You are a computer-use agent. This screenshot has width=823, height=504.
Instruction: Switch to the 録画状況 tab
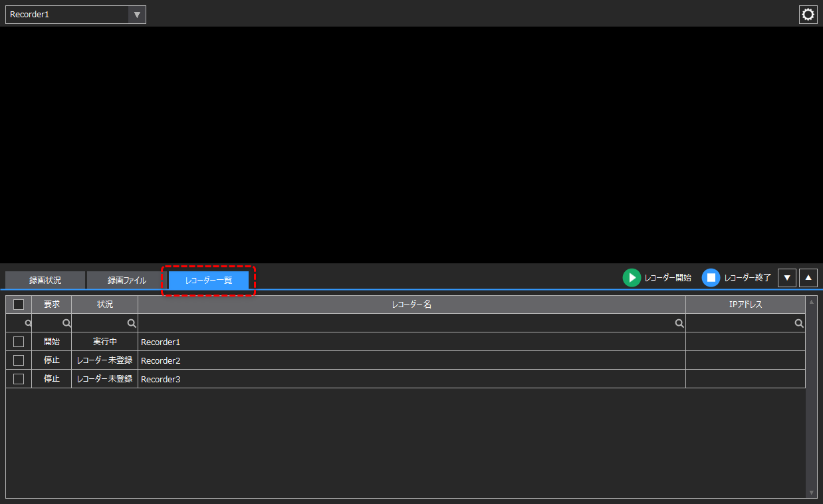coord(44,279)
